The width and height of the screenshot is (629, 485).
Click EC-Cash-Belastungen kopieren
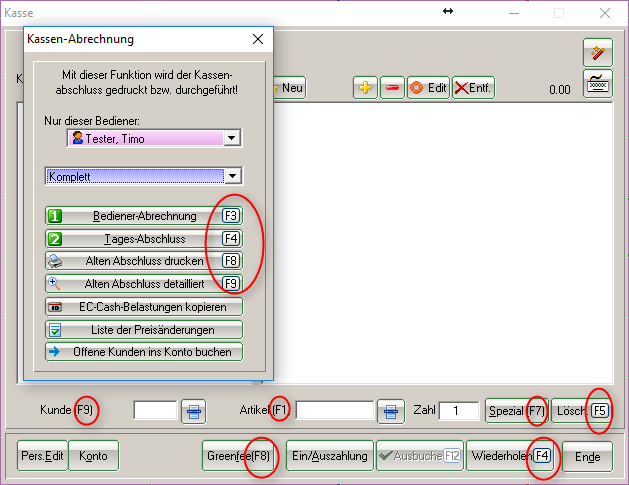click(144, 307)
